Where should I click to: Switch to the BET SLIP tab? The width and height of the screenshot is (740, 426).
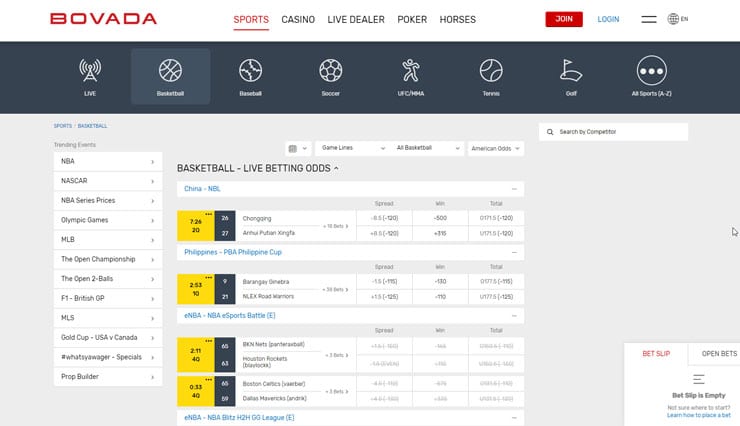[x=656, y=354]
